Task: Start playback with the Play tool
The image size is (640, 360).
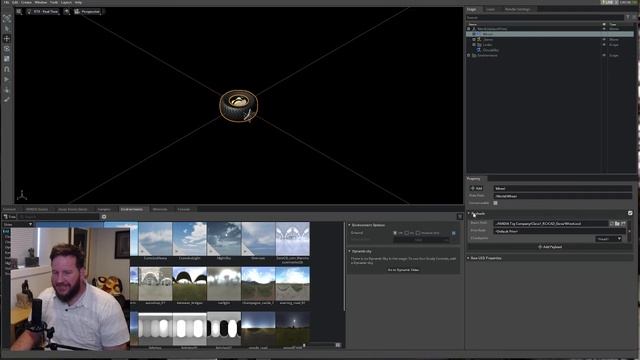Action: (x=7, y=79)
